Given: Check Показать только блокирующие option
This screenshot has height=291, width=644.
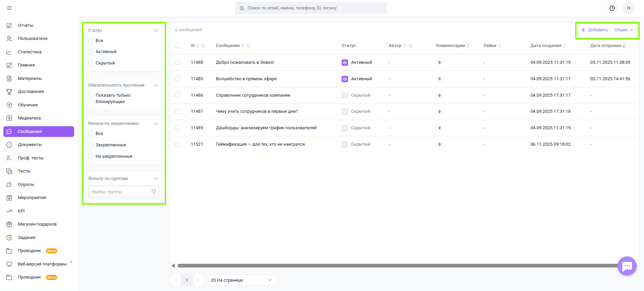Looking at the screenshot, I should pyautogui.click(x=91, y=96).
